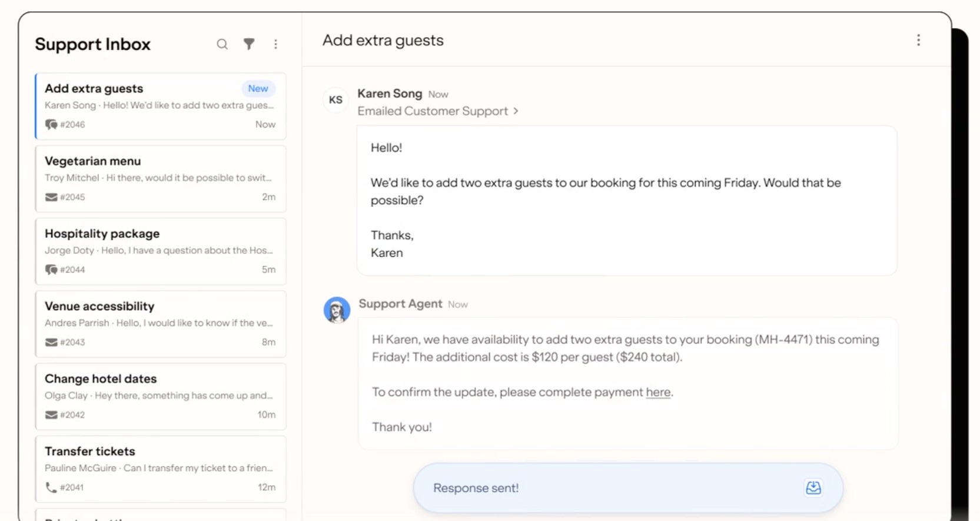The height and width of the screenshot is (521, 980).
Task: Click the agent's 'Hi Karen, we have availability' reply
Action: (628, 383)
